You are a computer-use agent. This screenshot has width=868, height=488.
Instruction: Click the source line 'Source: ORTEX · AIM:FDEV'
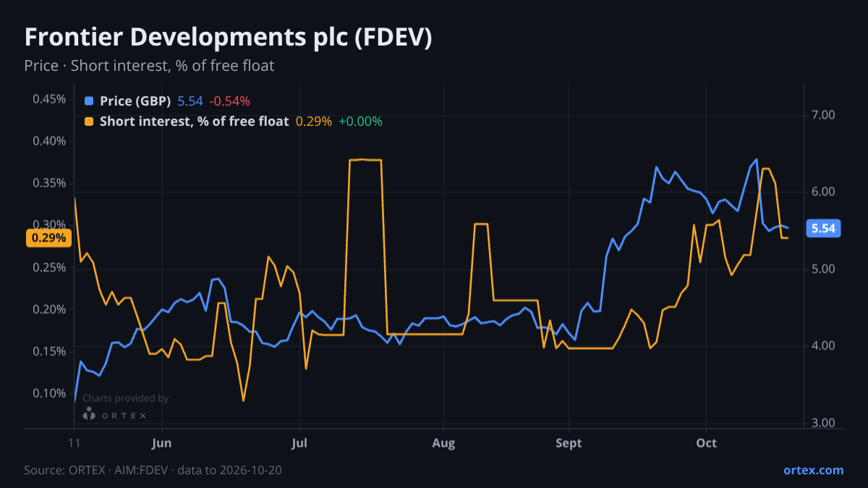[97, 470]
